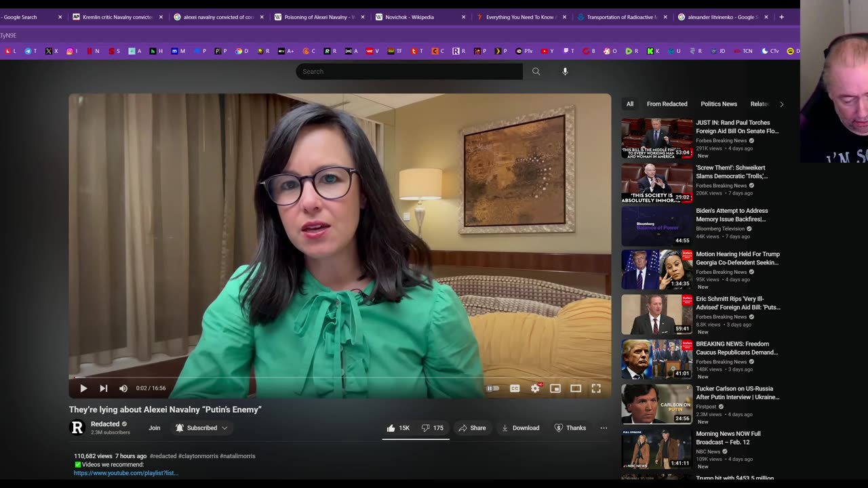Screen dimensions: 868x488
Task: Join the Redacted channel membership
Action: click(x=155, y=428)
